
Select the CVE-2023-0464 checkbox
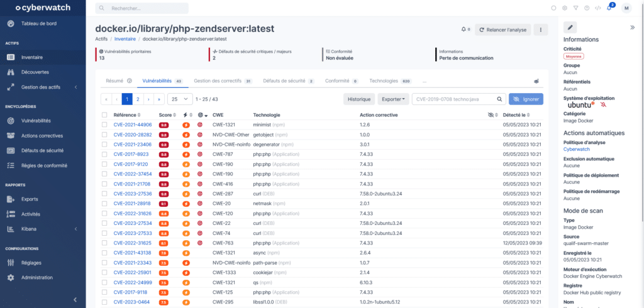coord(104,302)
